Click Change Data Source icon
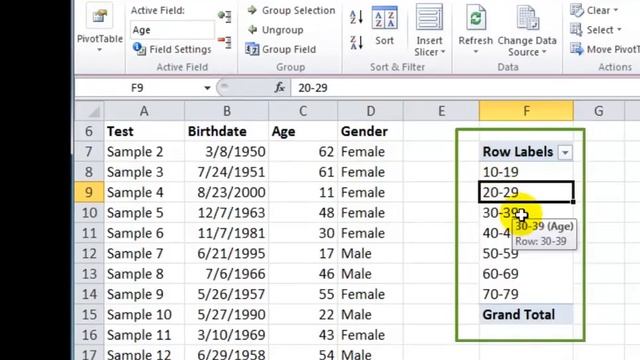This screenshot has height=360, width=640. (527, 18)
